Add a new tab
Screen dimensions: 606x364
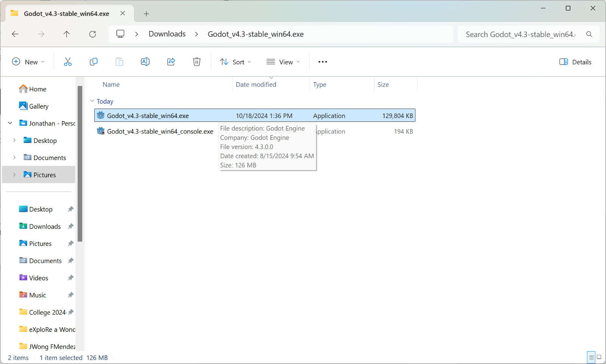[146, 14]
